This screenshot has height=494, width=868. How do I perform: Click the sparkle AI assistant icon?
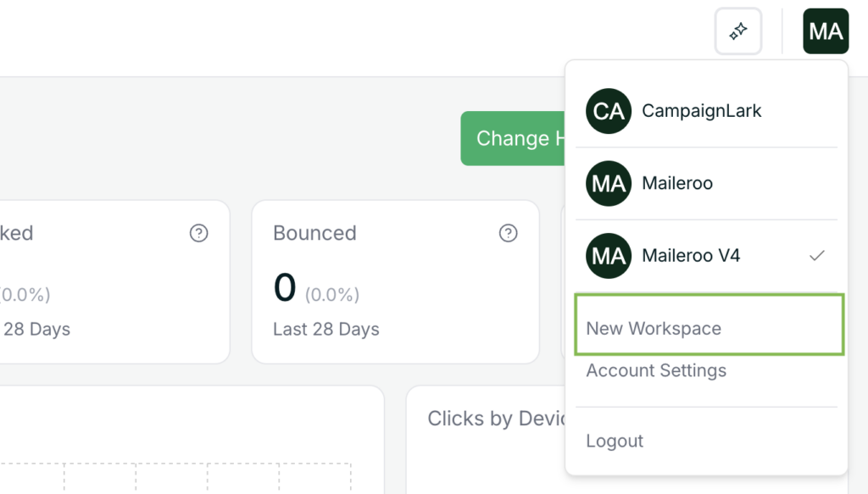click(738, 31)
